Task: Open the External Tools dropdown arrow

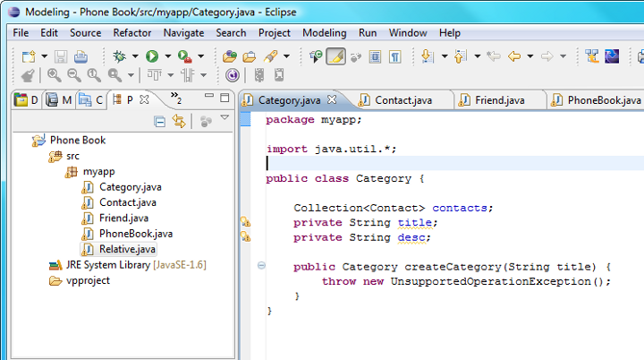Action: point(201,56)
